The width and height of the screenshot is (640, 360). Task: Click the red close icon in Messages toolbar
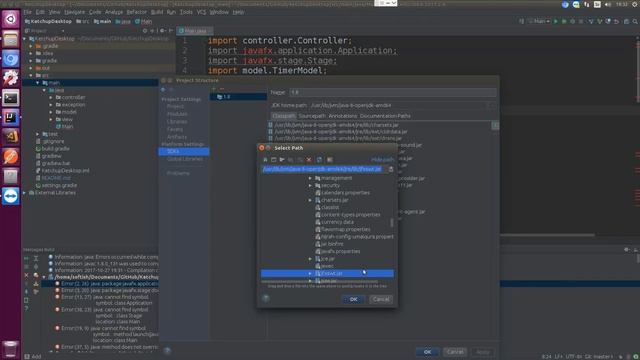tap(27, 276)
